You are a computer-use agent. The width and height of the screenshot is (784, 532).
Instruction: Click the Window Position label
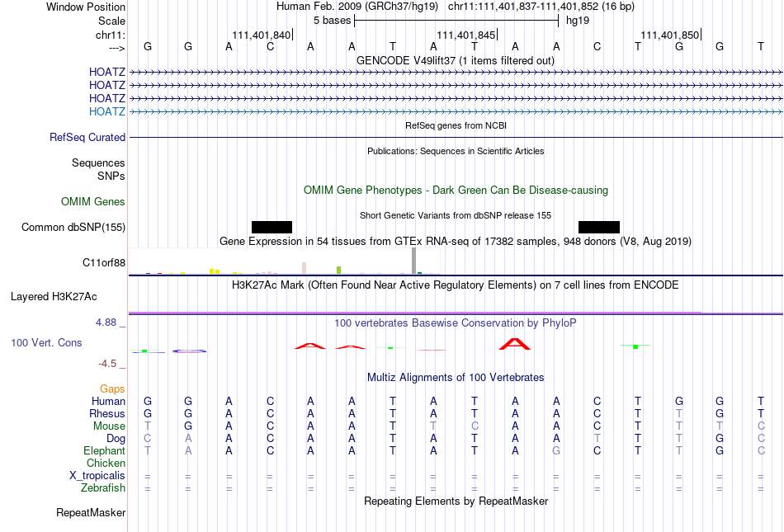click(86, 7)
